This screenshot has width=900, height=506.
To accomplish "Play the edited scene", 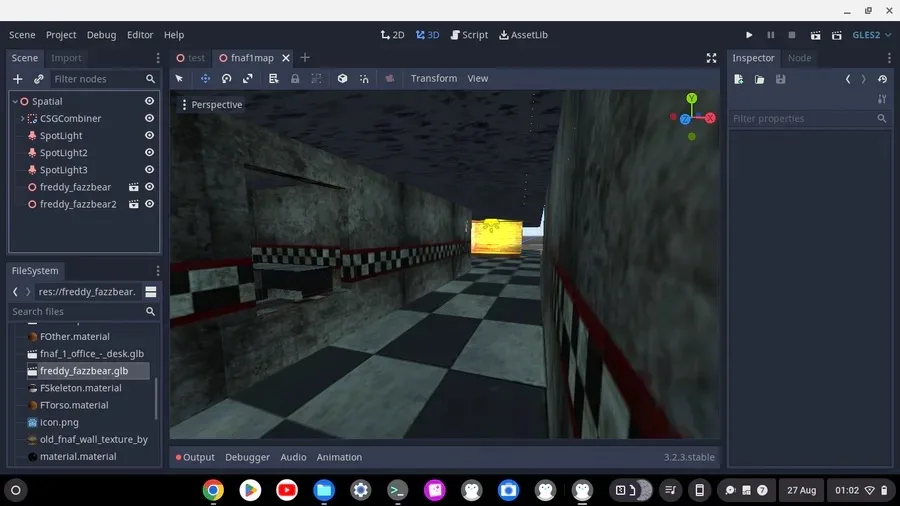I will point(815,35).
